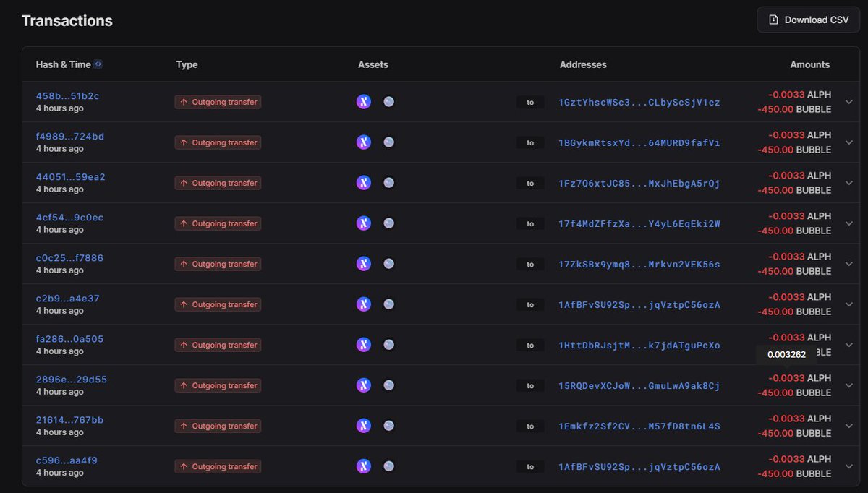Click the BUBBLE token icon in row c0c25...f7886
The width and height of the screenshot is (868, 493).
coord(389,264)
